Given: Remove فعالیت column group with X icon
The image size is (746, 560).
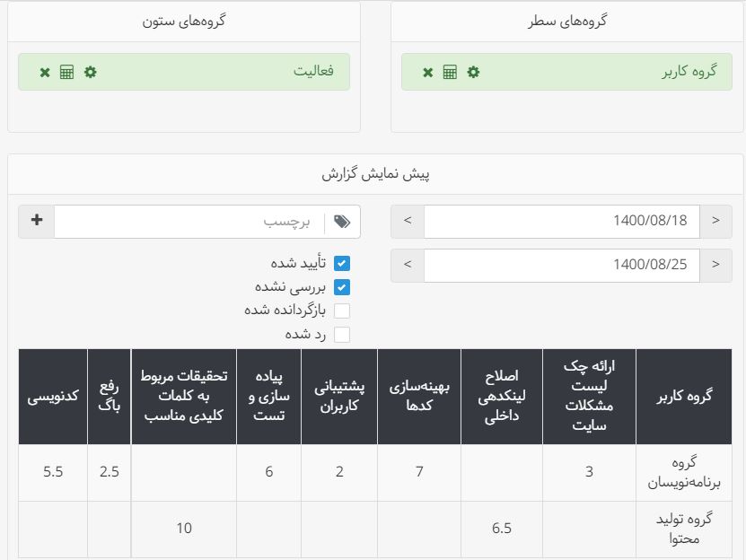Looking at the screenshot, I should (44, 72).
